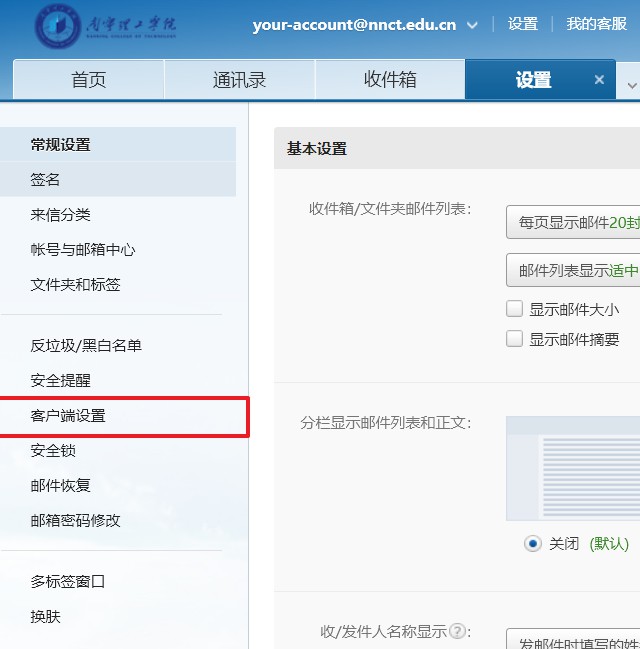The image size is (640, 649).
Task: Select the 关闭 (默认) radio button
Action: (x=532, y=544)
